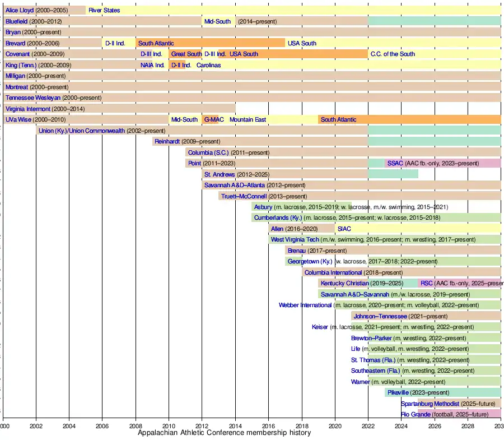Click the Great South link in Covenant row
This screenshot has height=440, width=504.
(x=186, y=54)
